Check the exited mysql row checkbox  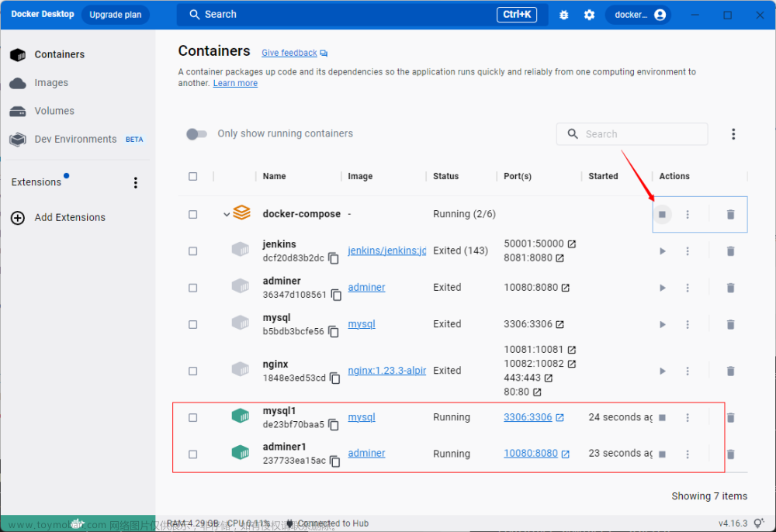click(193, 324)
